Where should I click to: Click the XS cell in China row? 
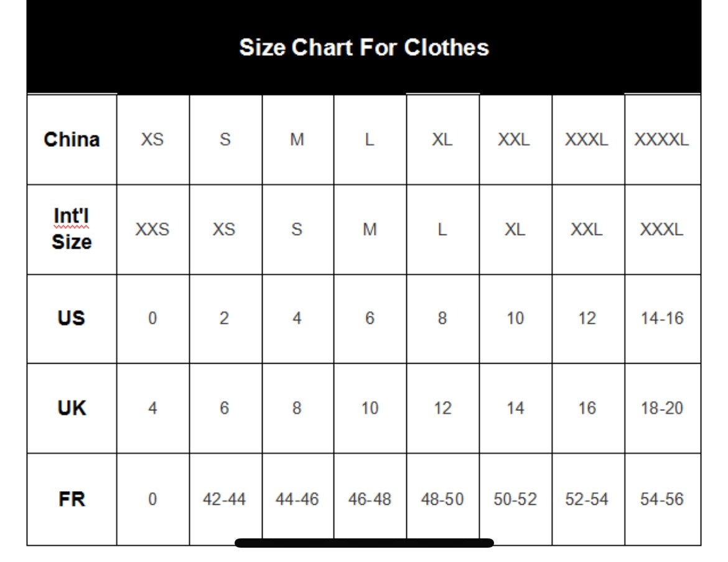tap(152, 139)
